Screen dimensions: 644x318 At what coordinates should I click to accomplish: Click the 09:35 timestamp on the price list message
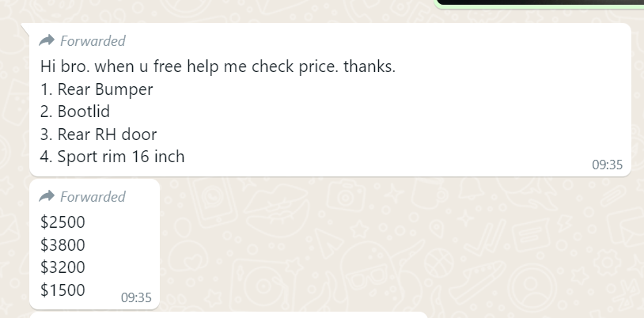[136, 297]
